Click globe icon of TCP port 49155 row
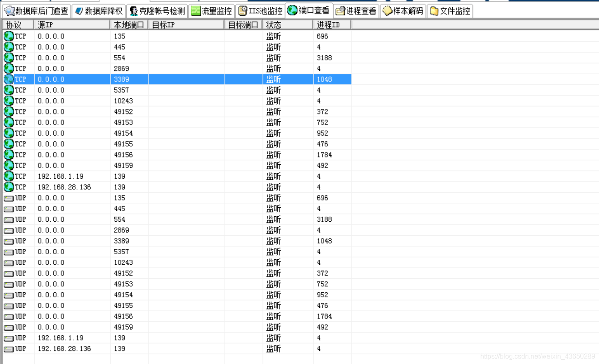The width and height of the screenshot is (599, 364). click(9, 144)
